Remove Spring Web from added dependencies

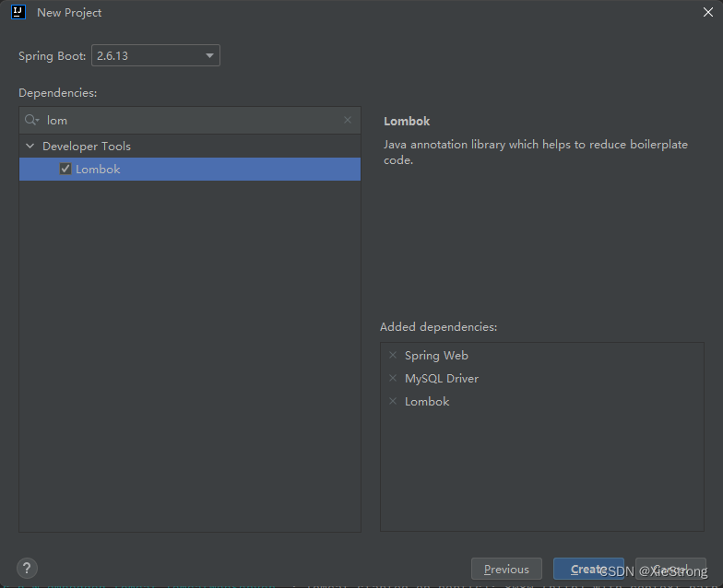pyautogui.click(x=393, y=355)
